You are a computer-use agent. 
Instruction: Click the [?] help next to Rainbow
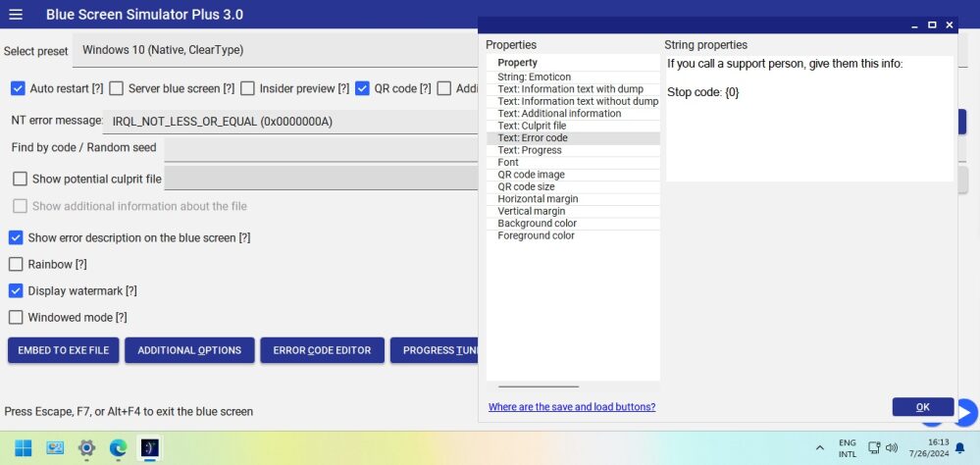81,264
